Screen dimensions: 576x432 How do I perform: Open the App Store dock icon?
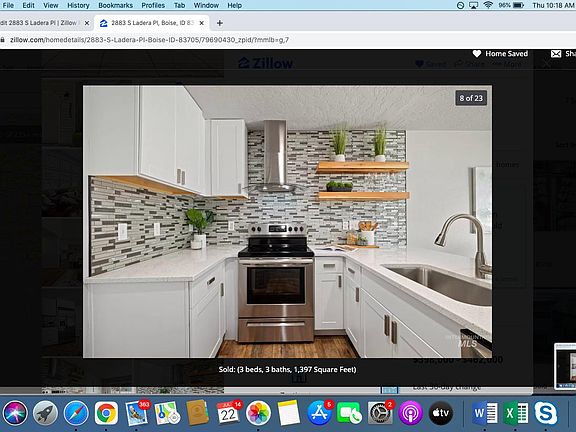(319, 413)
